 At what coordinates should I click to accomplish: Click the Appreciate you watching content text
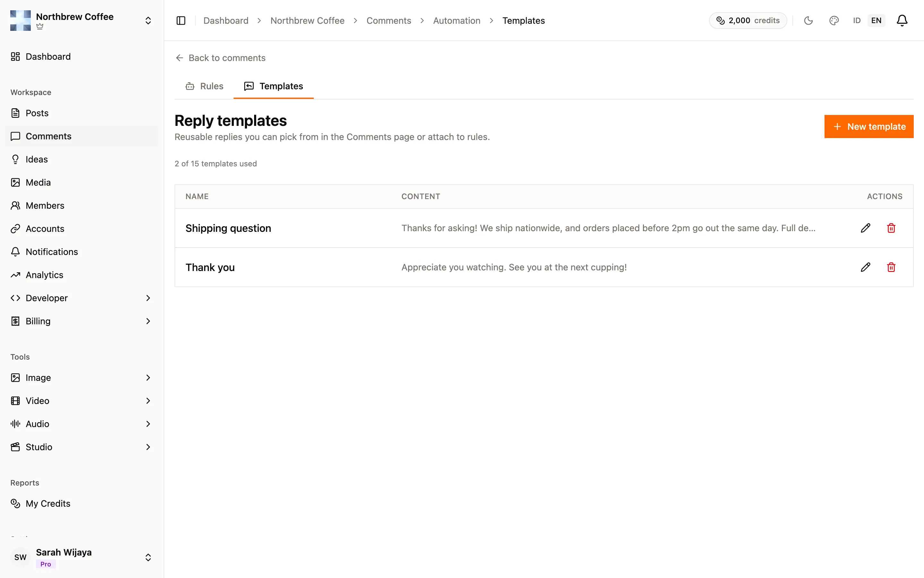514,267
